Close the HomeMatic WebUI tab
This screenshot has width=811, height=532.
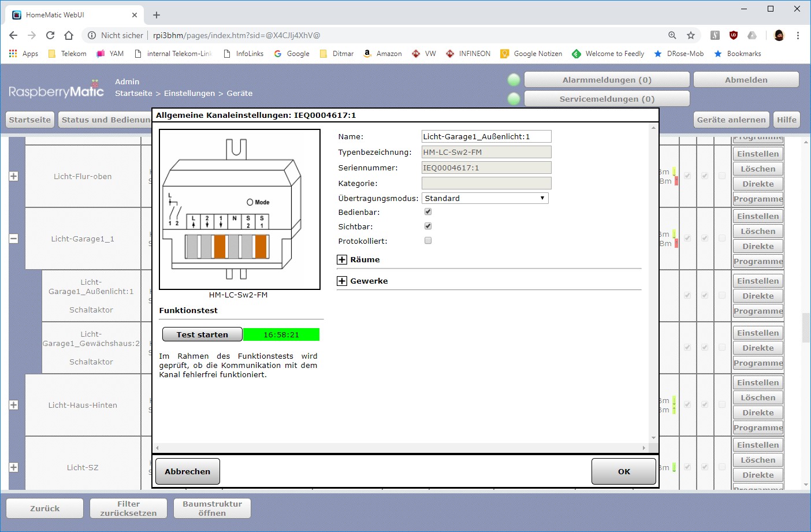pos(135,15)
